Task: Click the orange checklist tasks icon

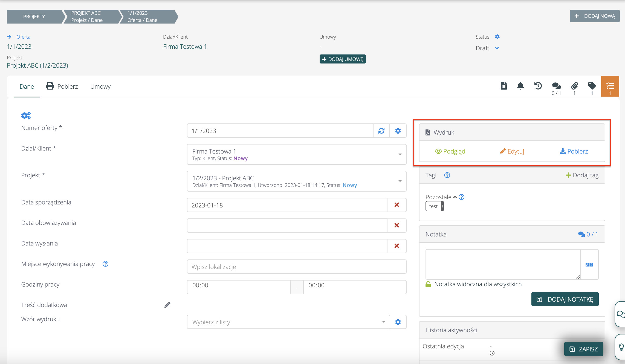Action: [610, 86]
